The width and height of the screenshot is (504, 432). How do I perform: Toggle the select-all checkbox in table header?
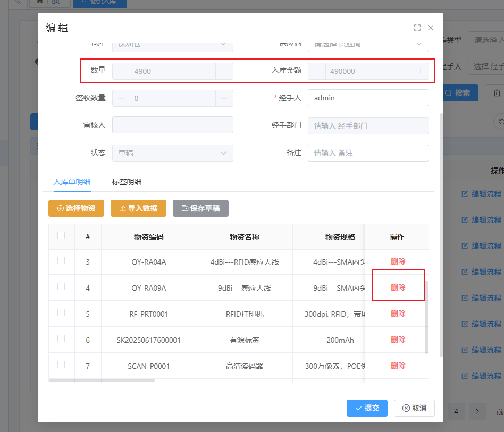pos(61,236)
